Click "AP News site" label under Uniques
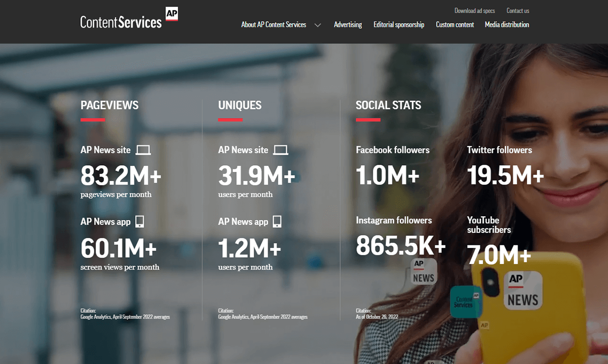 coord(243,150)
